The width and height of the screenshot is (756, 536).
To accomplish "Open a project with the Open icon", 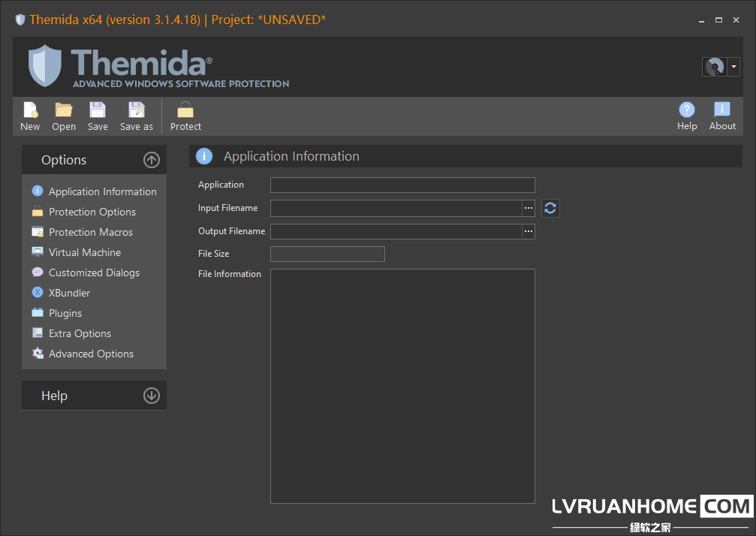I will [x=64, y=110].
